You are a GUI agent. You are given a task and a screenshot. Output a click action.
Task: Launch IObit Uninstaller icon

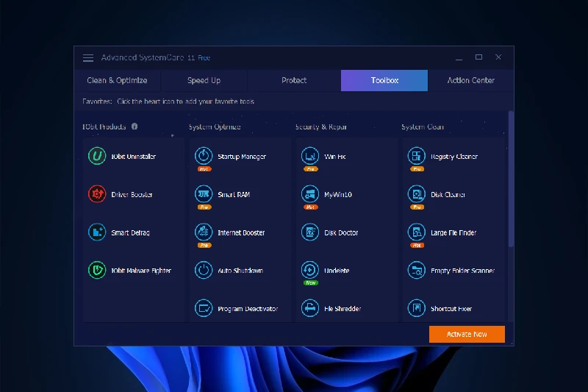97,156
